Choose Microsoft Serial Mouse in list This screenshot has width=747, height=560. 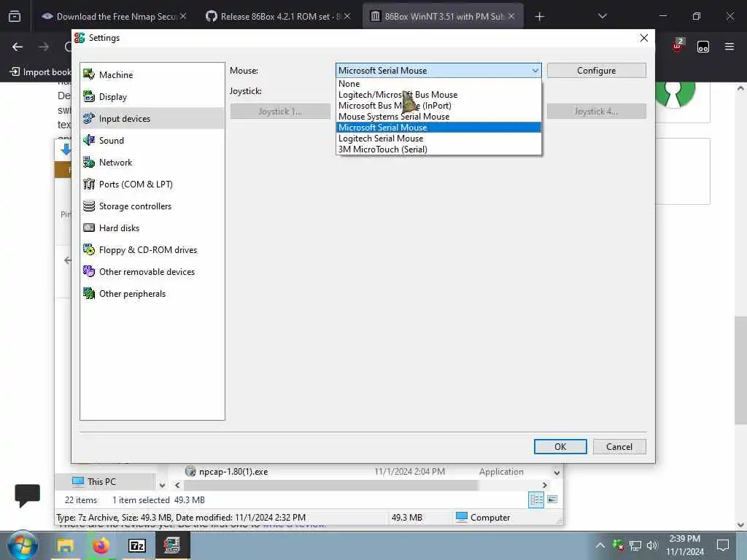[438, 128]
